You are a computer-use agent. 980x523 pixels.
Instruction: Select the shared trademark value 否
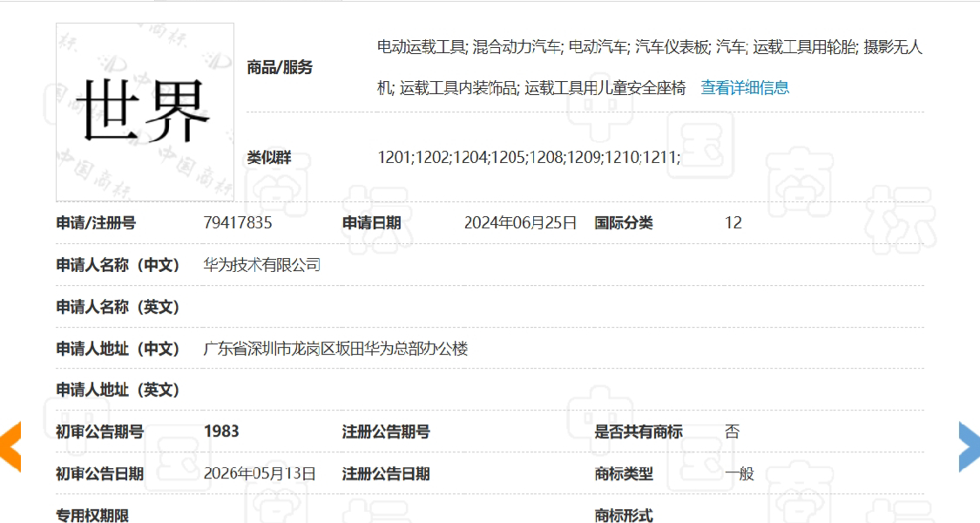(733, 431)
